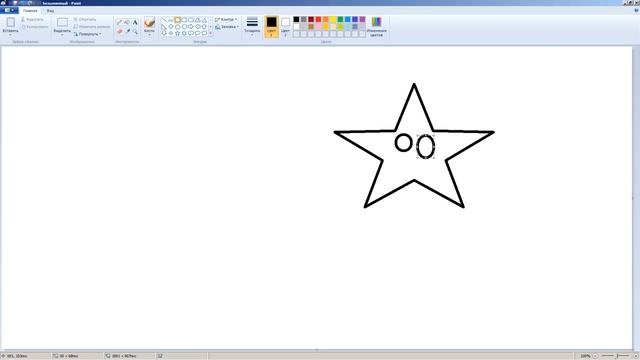Activate Color 2 (Цвет 2) white swatch
The image size is (640, 360).
pos(286,27)
